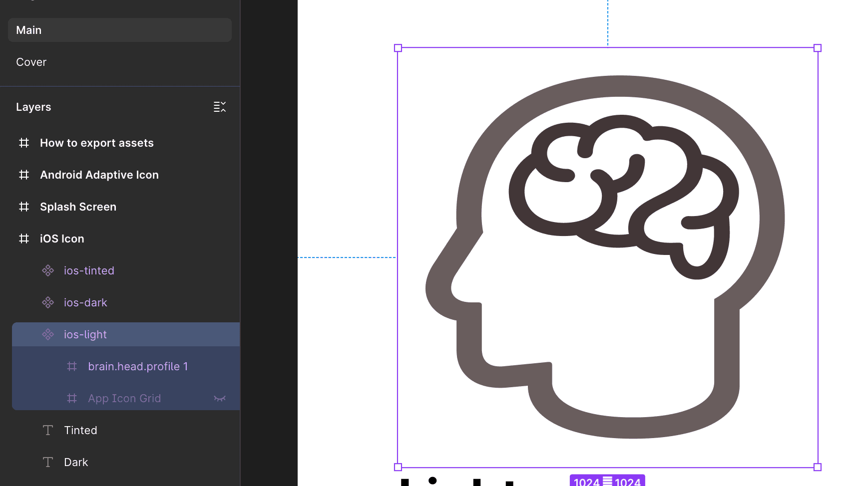The width and height of the screenshot is (868, 486).
Task: Click the bottom-right selection handle of the frame
Action: point(818,467)
